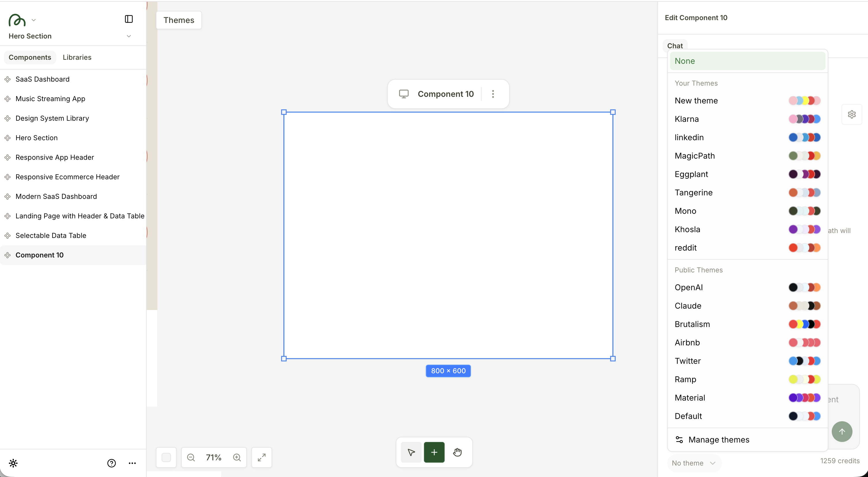Switch to the Libraries tab
The height and width of the screenshot is (477, 868).
pos(77,57)
